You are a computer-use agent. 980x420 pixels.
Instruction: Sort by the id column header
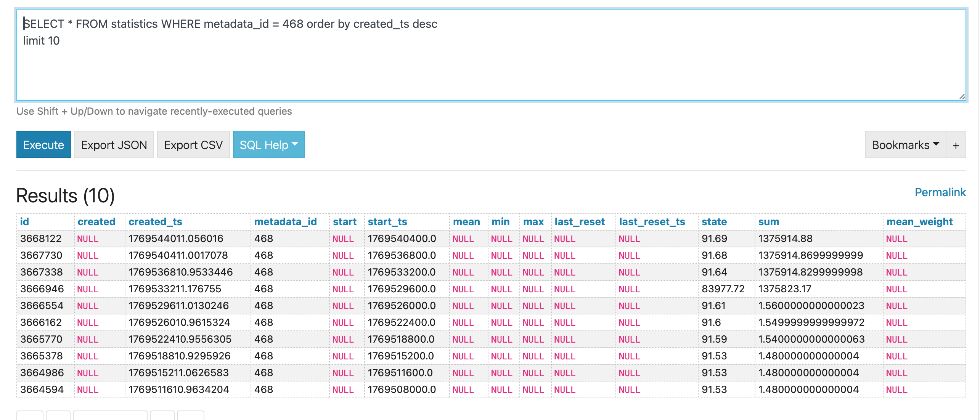pyautogui.click(x=24, y=222)
